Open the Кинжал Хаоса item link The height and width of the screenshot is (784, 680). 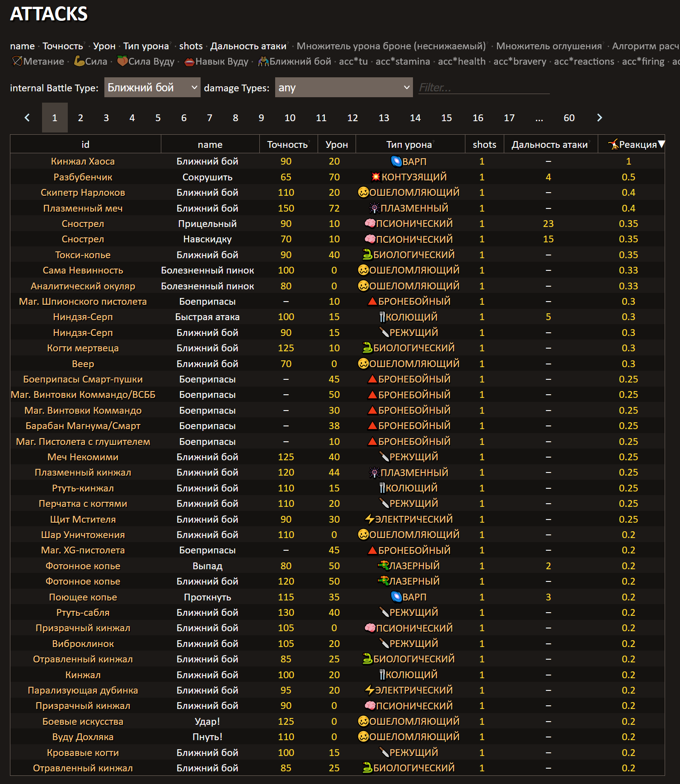pos(83,161)
